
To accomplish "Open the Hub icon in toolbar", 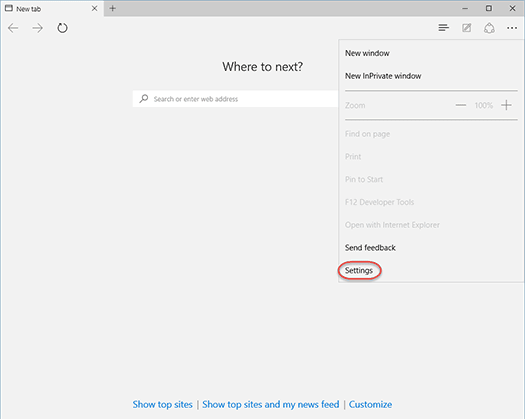I will point(443,28).
